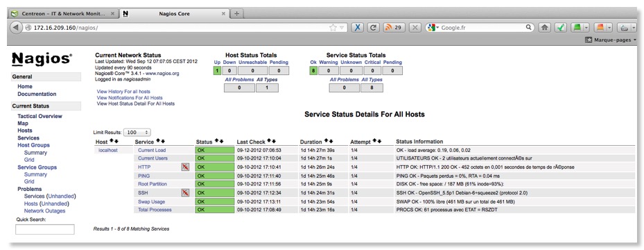The image size is (644, 250).
Task: Search with the magnifier icon in Google.fr box
Action: pos(530,28)
